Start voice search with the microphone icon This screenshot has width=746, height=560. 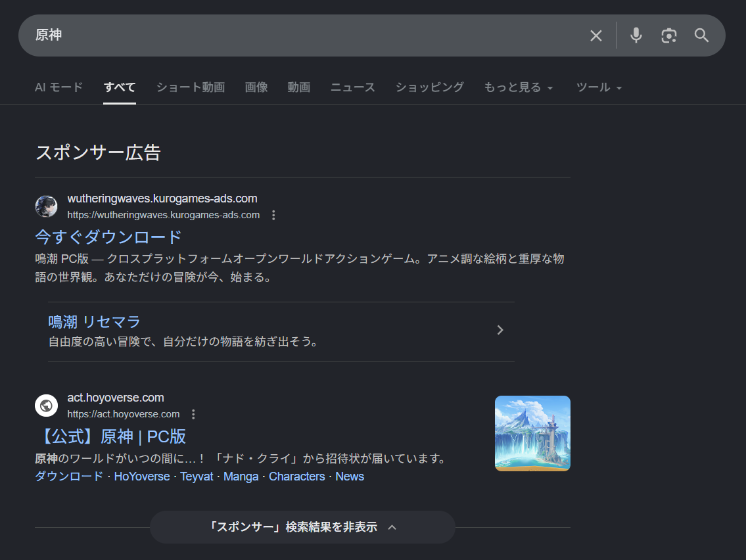[x=636, y=35]
